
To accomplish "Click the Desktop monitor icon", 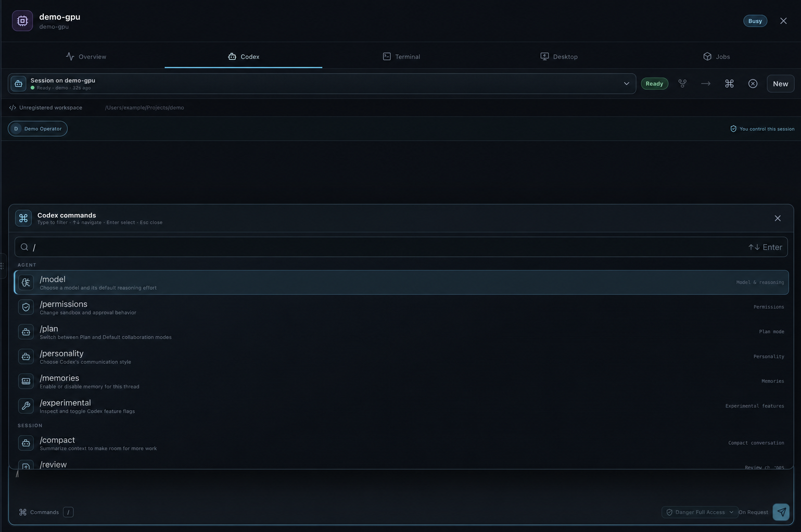I will coord(544,56).
